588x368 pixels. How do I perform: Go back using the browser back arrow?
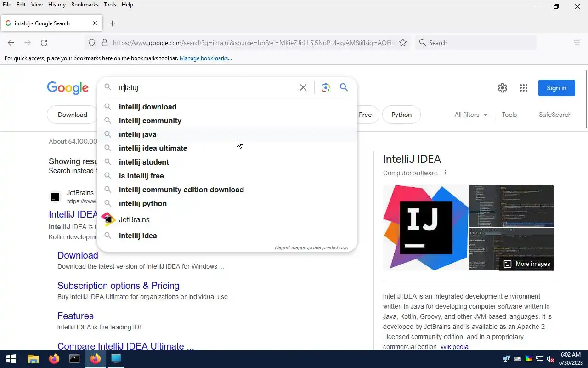point(11,43)
